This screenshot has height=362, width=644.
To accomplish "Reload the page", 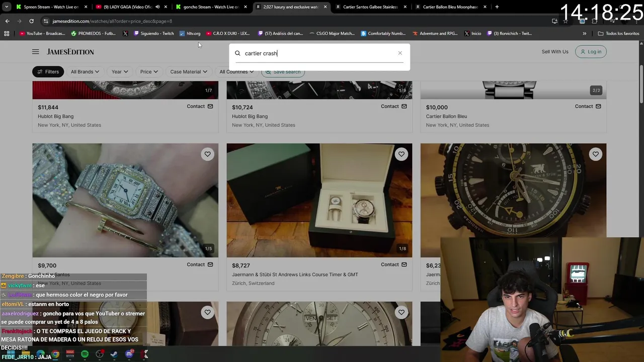I will [x=31, y=21].
